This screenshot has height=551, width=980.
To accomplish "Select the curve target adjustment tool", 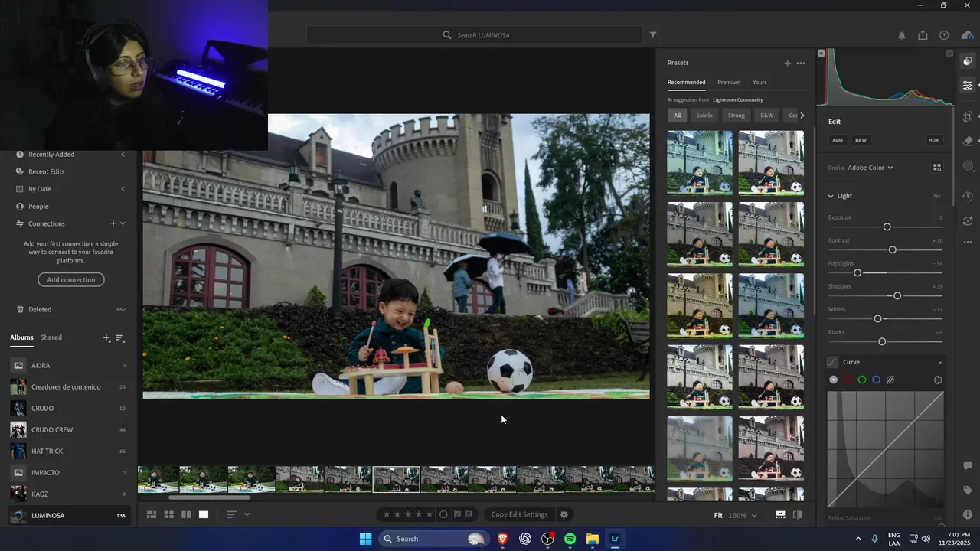I will pos(938,380).
